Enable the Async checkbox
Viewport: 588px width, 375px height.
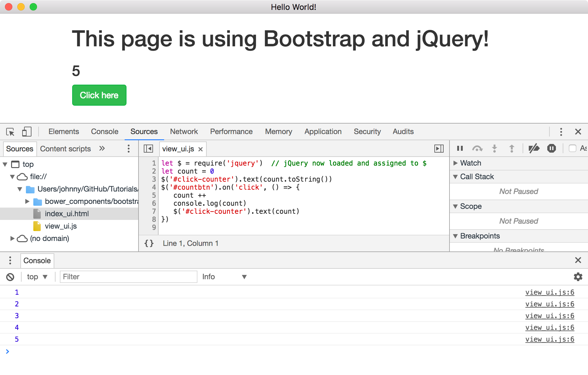coord(573,149)
